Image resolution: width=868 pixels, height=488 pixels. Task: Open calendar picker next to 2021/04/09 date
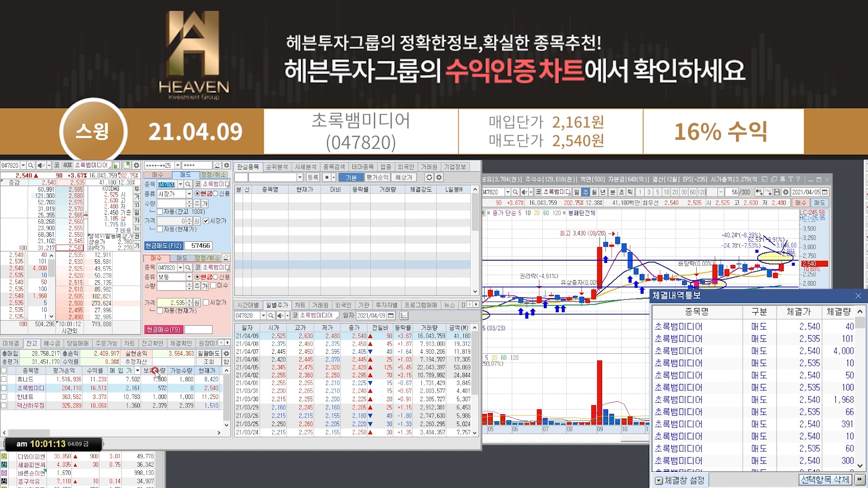[391, 315]
